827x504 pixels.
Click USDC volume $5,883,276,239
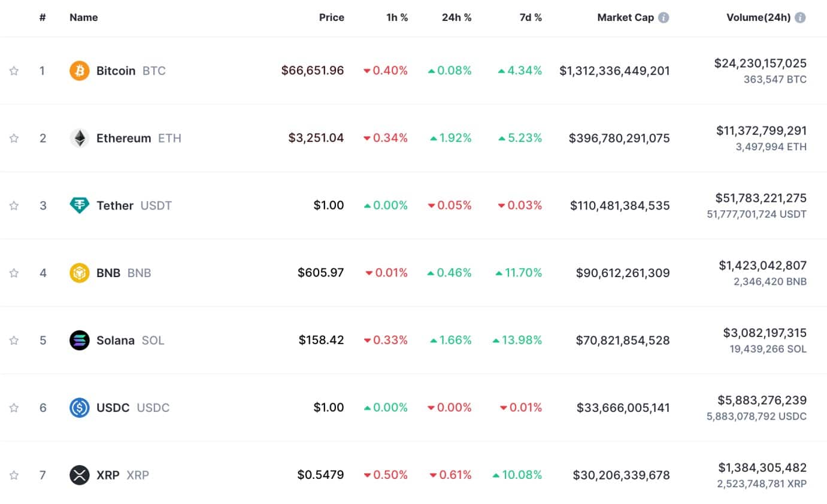(762, 400)
